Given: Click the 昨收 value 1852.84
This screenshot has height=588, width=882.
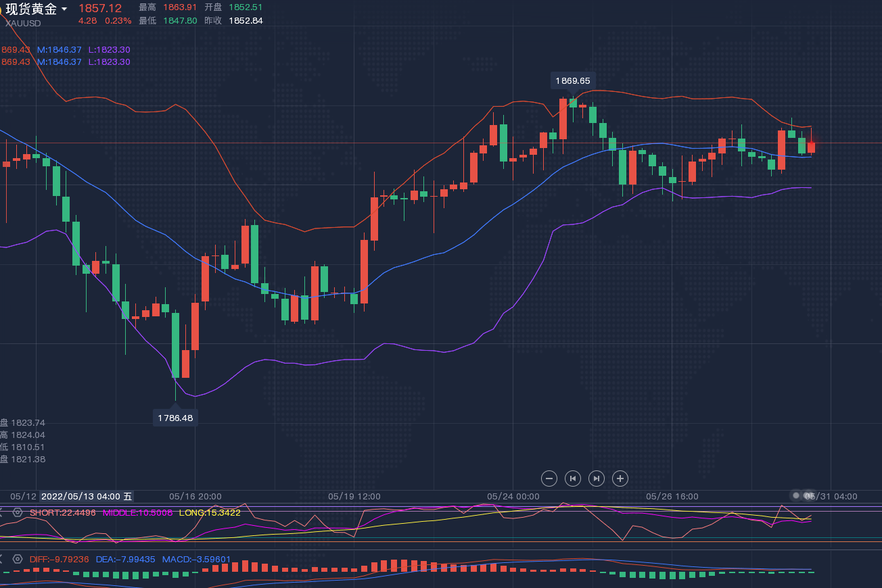Looking at the screenshot, I should [246, 21].
